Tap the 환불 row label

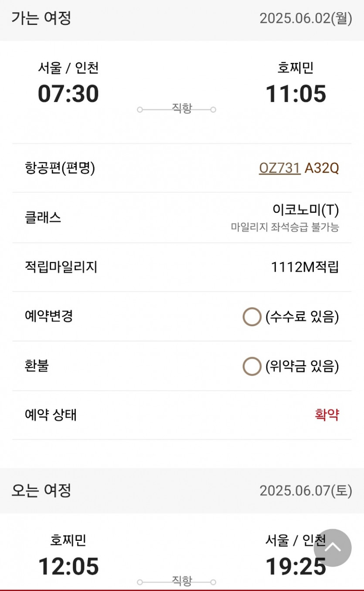tap(37, 366)
